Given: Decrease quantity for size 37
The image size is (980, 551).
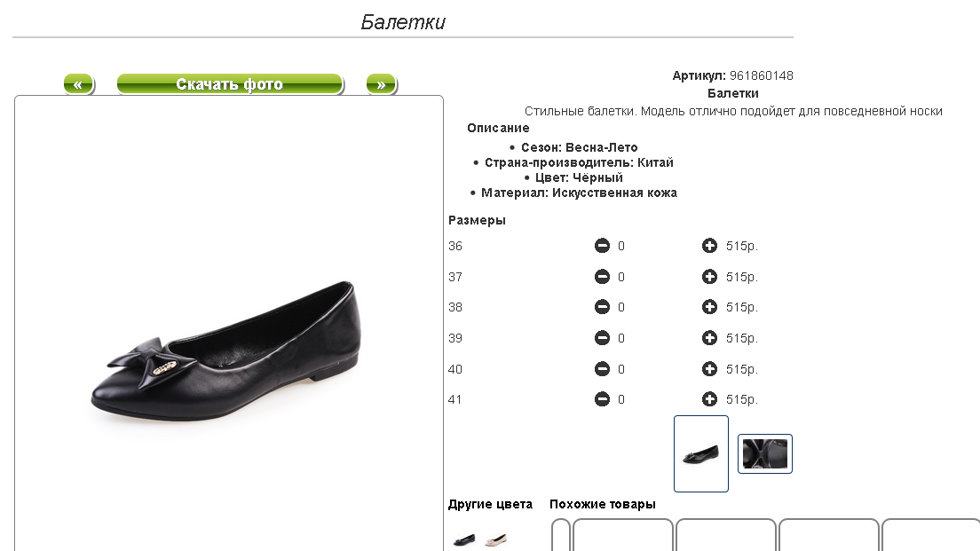Looking at the screenshot, I should [x=602, y=277].
